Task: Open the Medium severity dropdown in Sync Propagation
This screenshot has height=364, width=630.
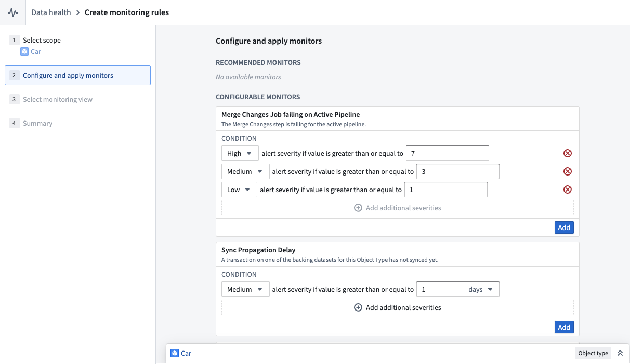Action: [x=245, y=289]
